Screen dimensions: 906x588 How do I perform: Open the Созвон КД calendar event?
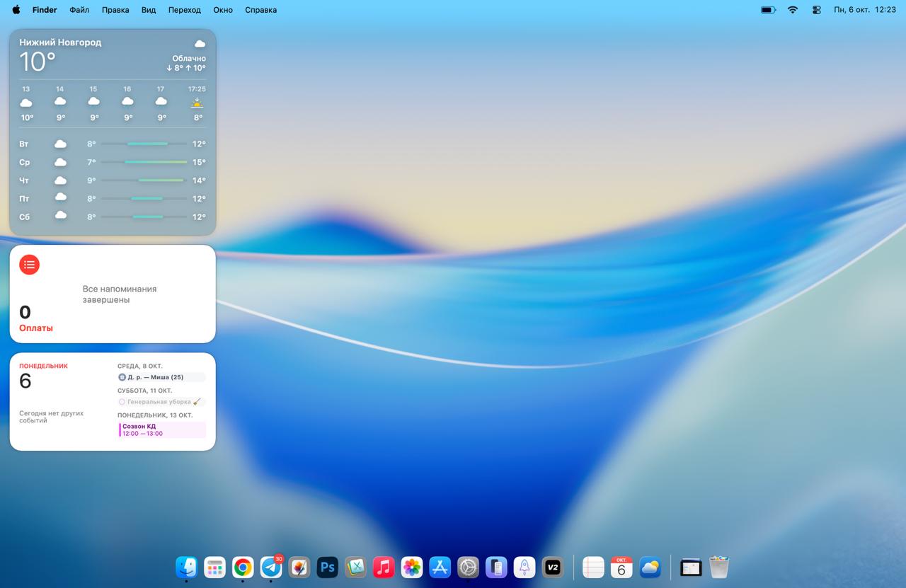click(x=162, y=430)
